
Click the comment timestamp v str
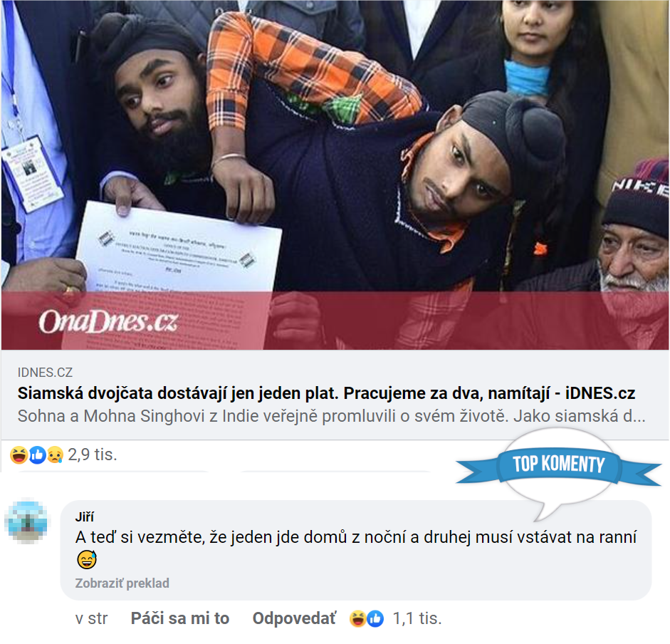[x=91, y=618]
